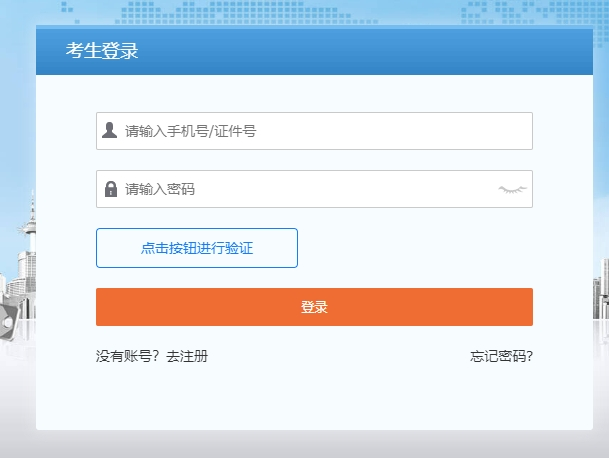Click blank space right of verification button
This screenshot has height=458, width=609.
coord(415,248)
